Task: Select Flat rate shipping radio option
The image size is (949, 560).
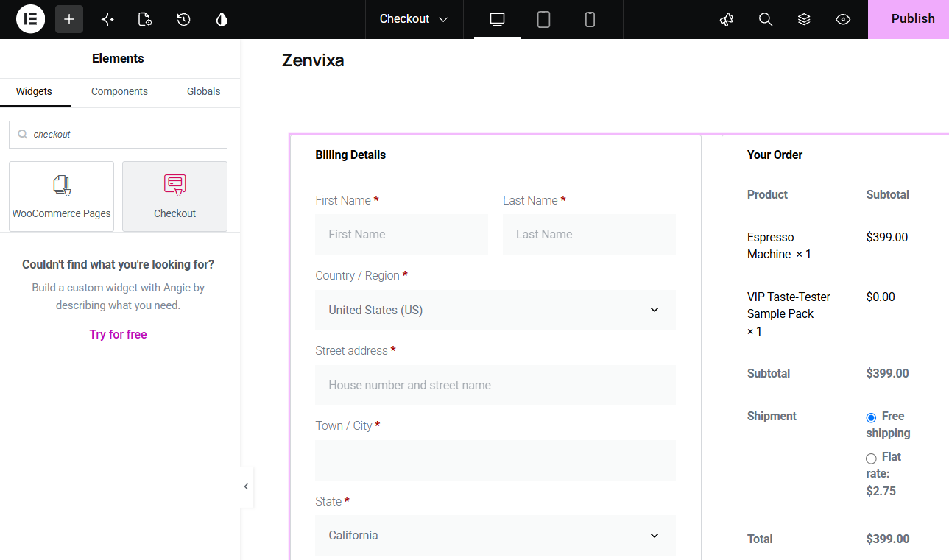Action: tap(871, 458)
